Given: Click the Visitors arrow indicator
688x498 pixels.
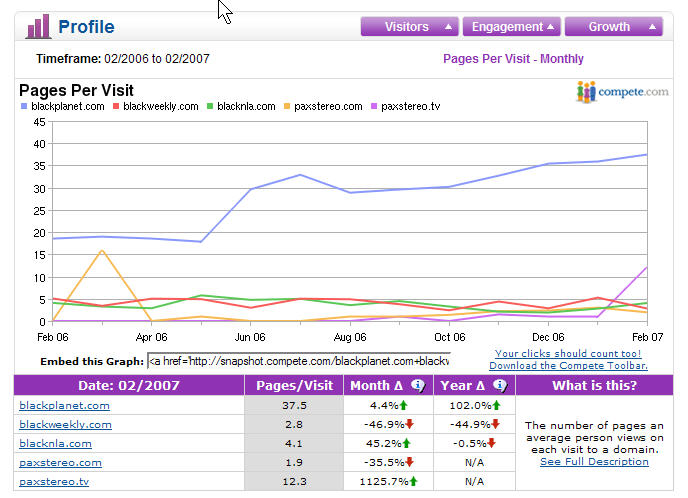Looking at the screenshot, I should click(x=448, y=27).
